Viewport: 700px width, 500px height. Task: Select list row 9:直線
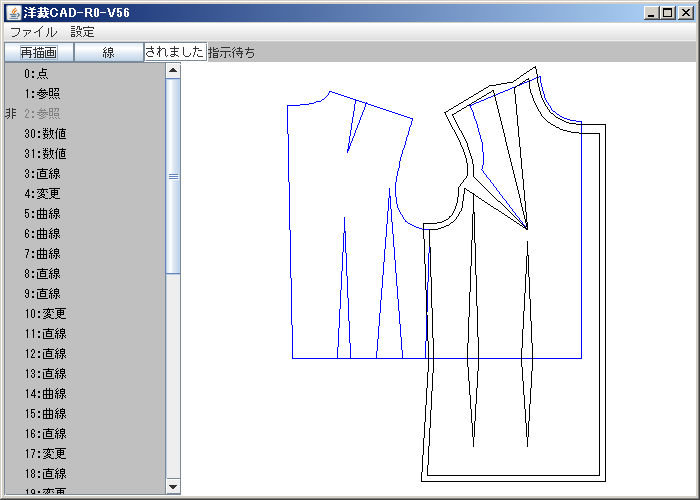click(x=85, y=294)
